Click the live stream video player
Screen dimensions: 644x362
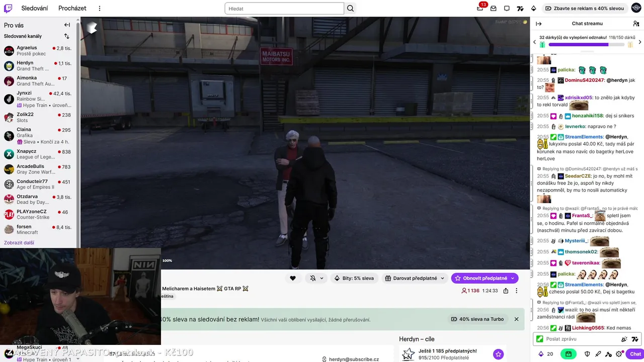(x=305, y=143)
